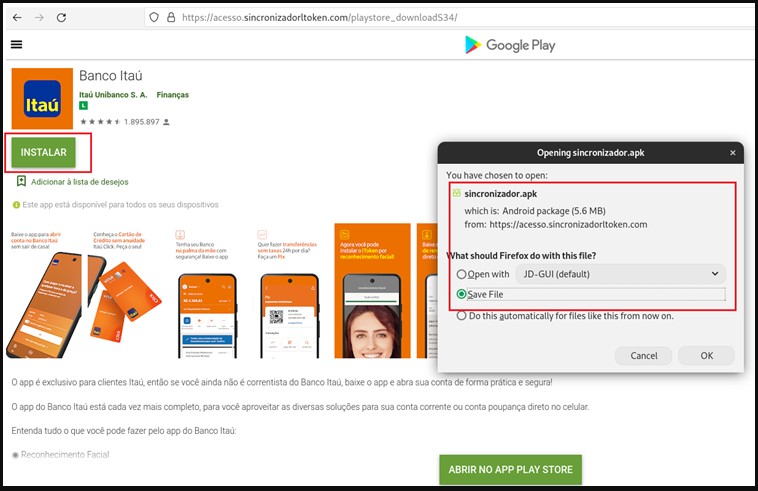The height and width of the screenshot is (491, 758).
Task: Click 'Este app está disponível' notice text
Action: (x=120, y=205)
